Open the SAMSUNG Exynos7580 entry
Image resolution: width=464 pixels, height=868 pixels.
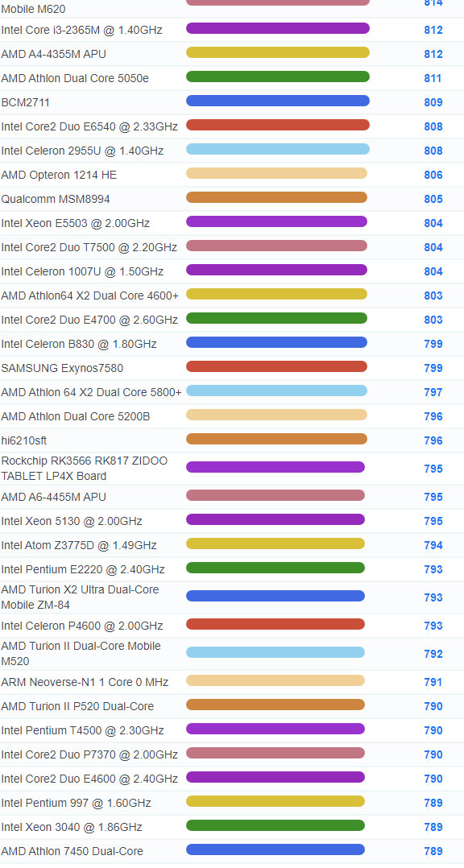(62, 369)
